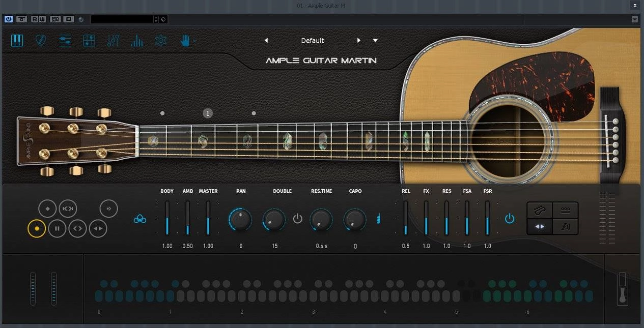Click the white sustain pedal indicator

(622, 288)
